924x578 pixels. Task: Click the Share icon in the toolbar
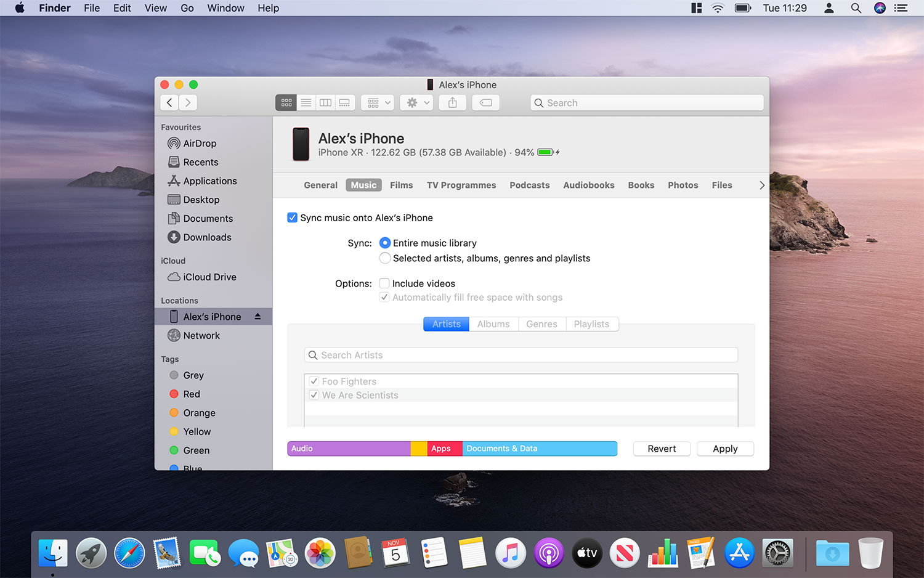(452, 102)
